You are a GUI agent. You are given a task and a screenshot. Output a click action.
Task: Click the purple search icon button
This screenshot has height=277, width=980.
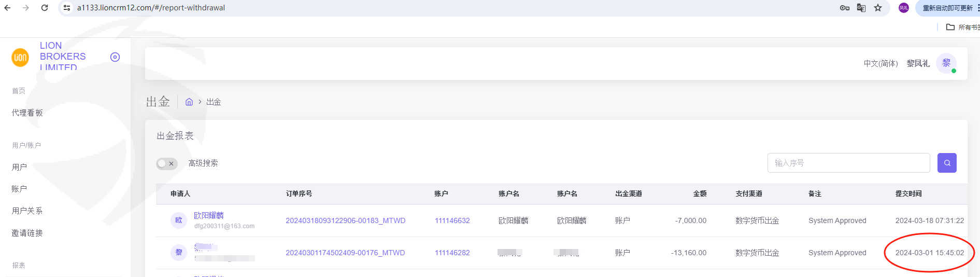point(947,163)
